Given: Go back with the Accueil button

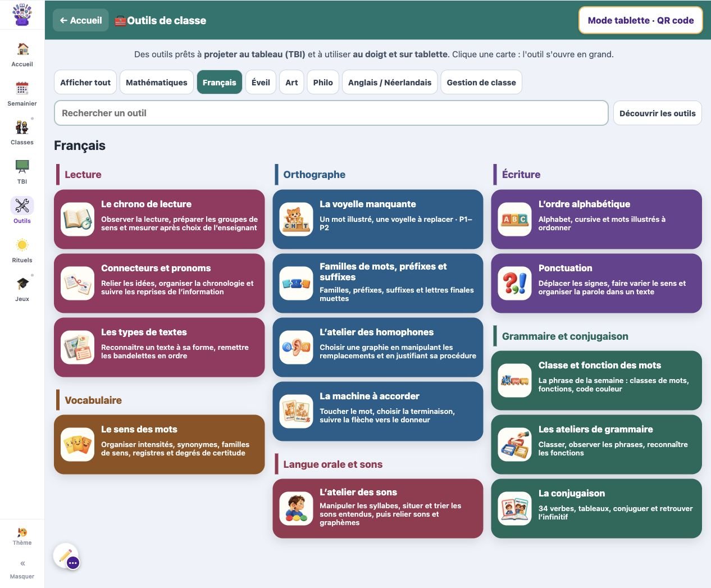Looking at the screenshot, I should click(81, 20).
